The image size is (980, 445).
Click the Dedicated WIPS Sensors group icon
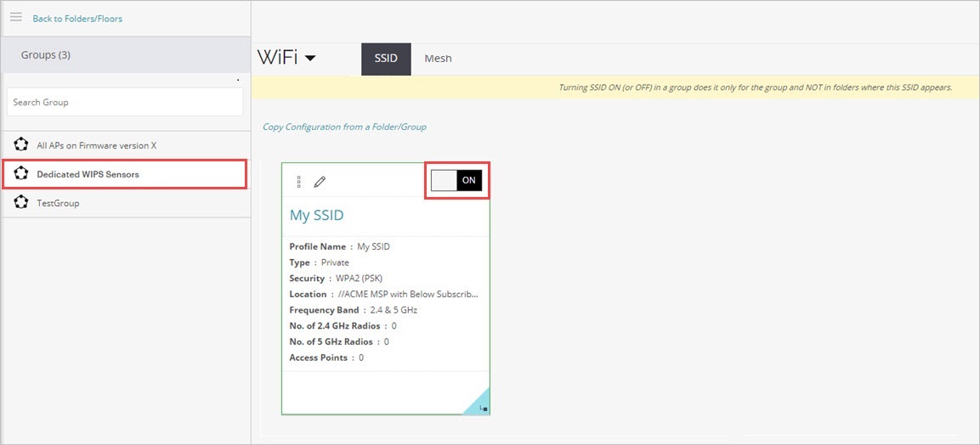pyautogui.click(x=21, y=173)
